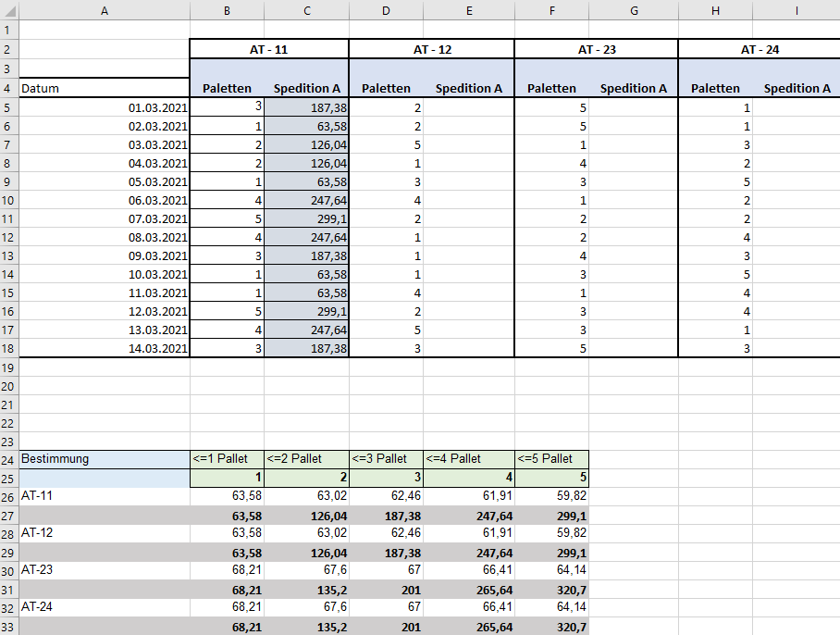Click the '<=5 Pallet' header cell
This screenshot has height=635, width=840.
[551, 459]
